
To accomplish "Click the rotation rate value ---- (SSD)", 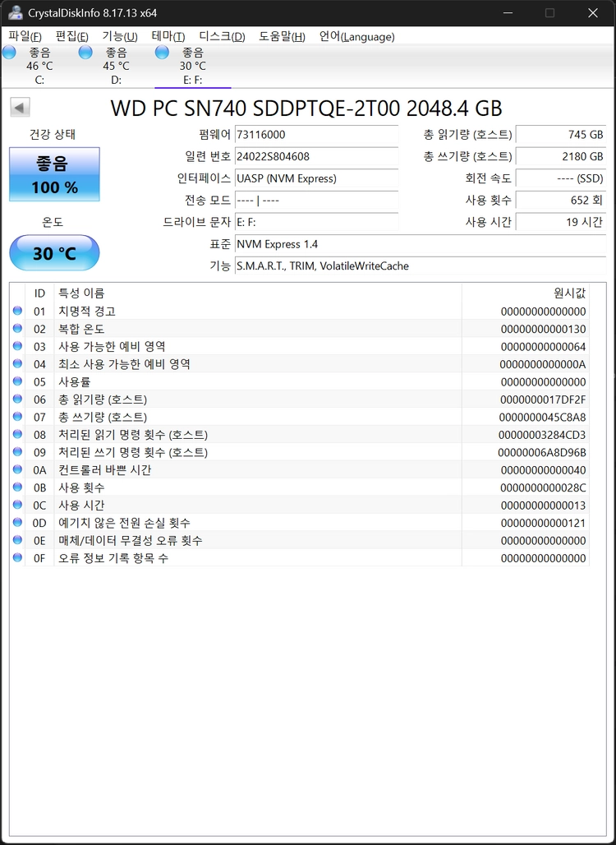I will pyautogui.click(x=561, y=178).
